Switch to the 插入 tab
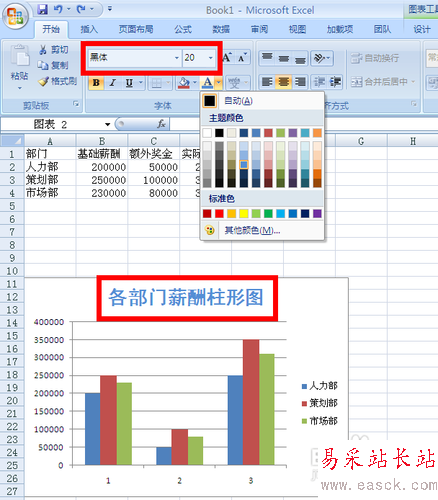Image resolution: width=438 pixels, height=500 pixels. 89,29
